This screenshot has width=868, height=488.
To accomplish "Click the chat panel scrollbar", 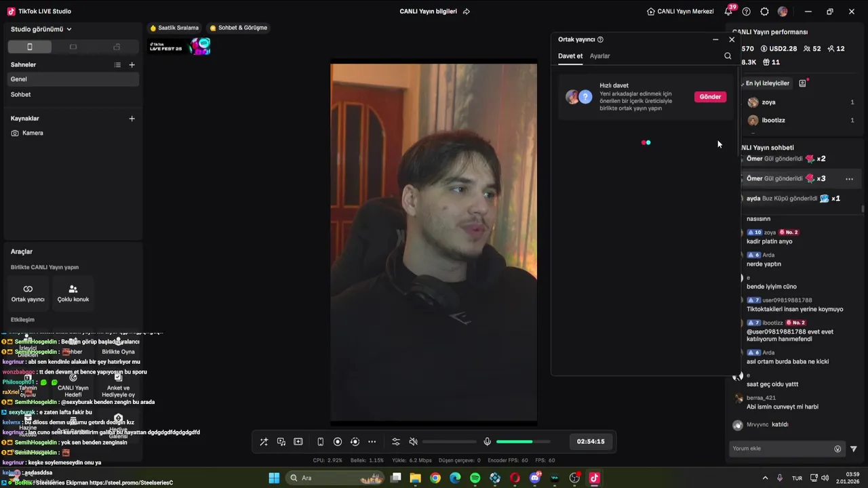I will pyautogui.click(x=863, y=209).
